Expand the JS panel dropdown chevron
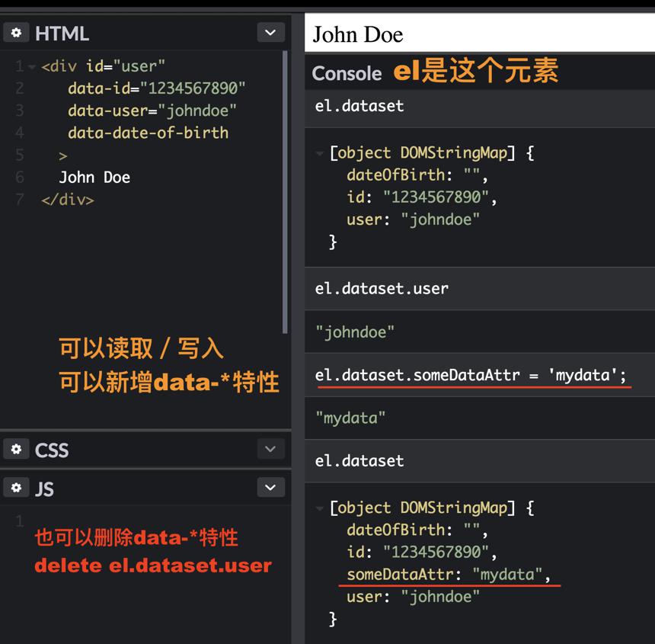This screenshot has height=644, width=655. pyautogui.click(x=270, y=487)
